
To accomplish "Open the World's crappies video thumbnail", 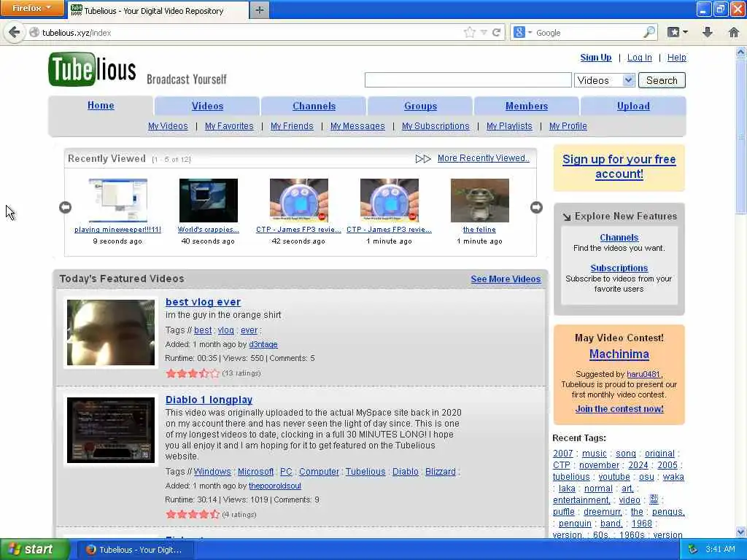I will pyautogui.click(x=208, y=201).
